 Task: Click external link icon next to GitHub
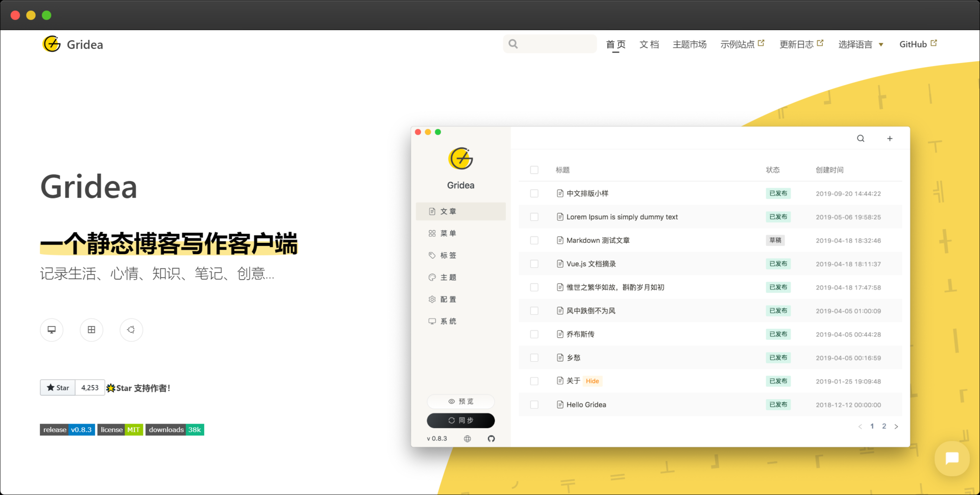pyautogui.click(x=934, y=43)
